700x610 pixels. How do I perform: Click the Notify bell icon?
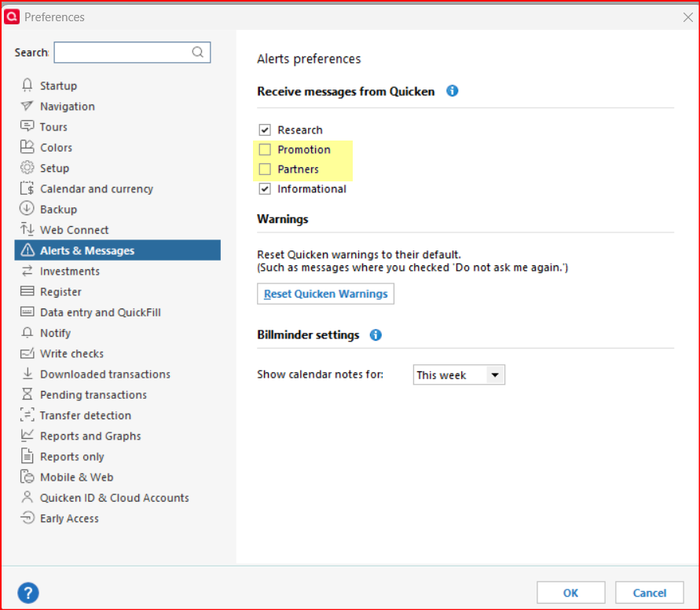point(27,332)
